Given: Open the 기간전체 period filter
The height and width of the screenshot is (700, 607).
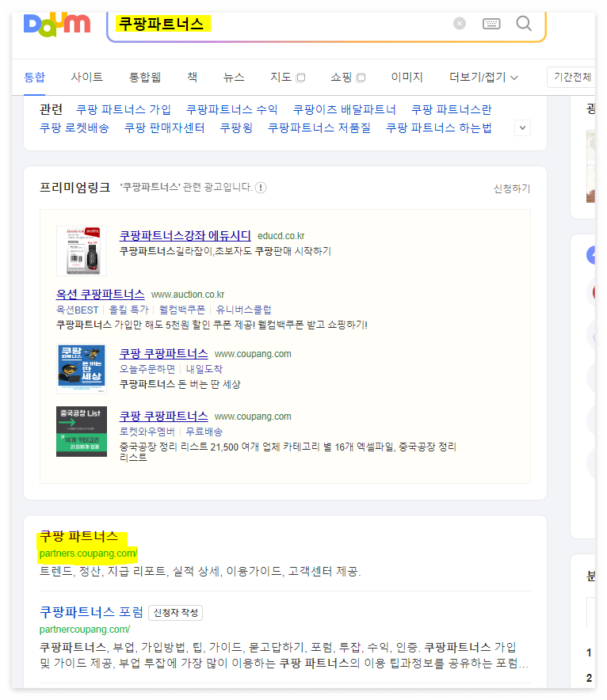Looking at the screenshot, I should [571, 78].
